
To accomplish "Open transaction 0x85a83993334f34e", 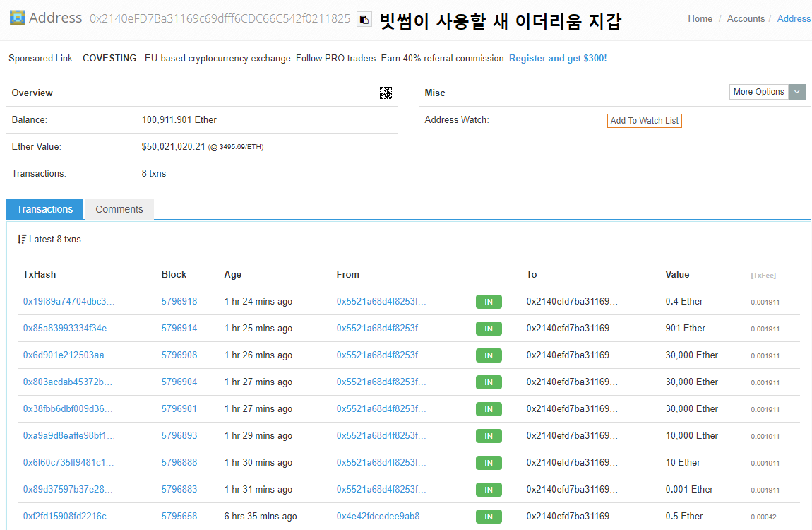I will pyautogui.click(x=69, y=329).
